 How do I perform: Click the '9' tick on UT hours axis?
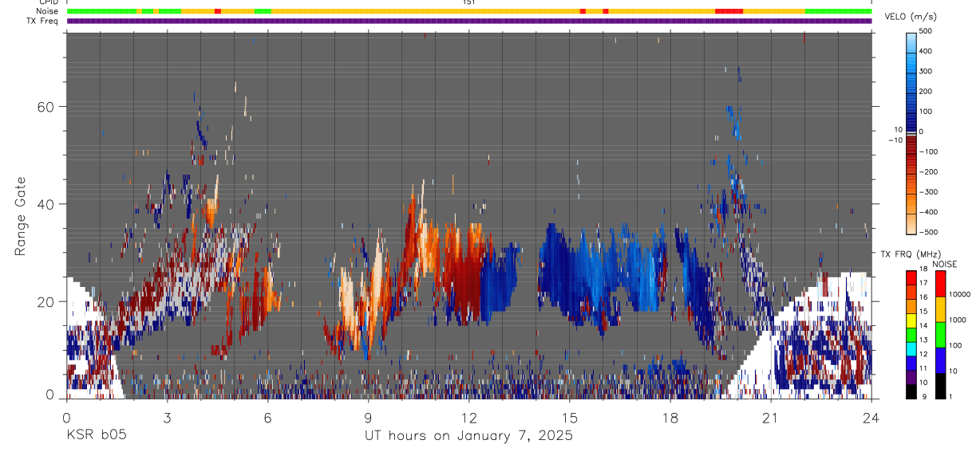[368, 417]
